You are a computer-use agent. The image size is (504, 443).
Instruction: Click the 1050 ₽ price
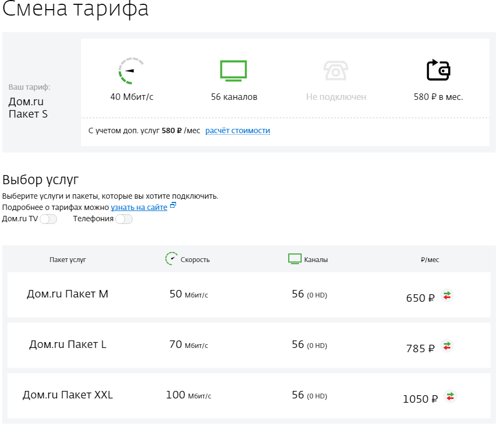(420, 399)
